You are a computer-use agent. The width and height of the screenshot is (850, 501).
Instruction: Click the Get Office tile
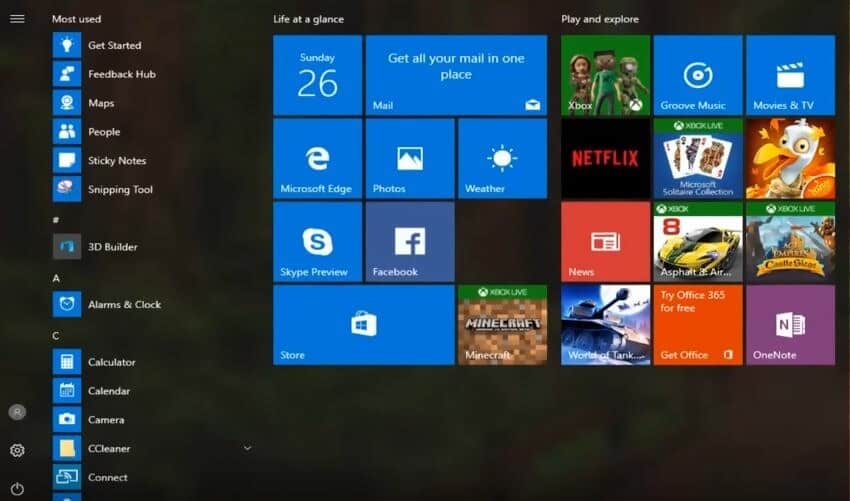(x=698, y=325)
